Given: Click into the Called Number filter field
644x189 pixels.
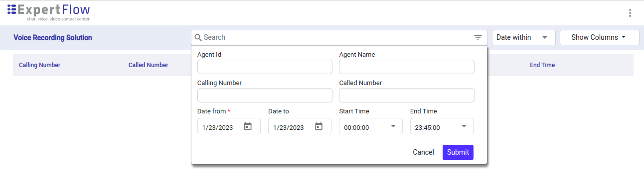Looking at the screenshot, I should 407,95.
